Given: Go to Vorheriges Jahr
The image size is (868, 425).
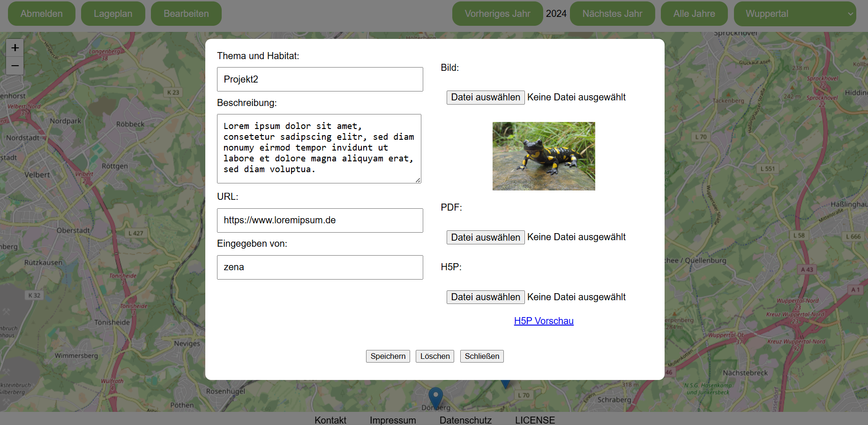Looking at the screenshot, I should point(497,14).
